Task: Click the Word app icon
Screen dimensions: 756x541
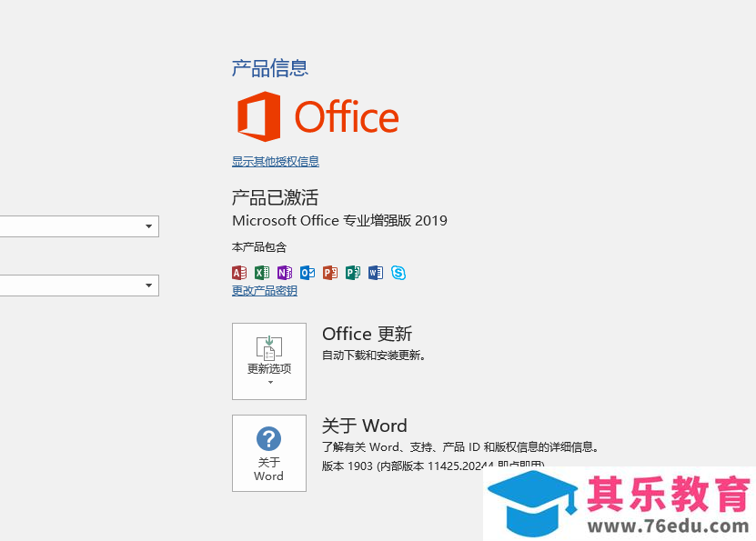Action: click(376, 273)
